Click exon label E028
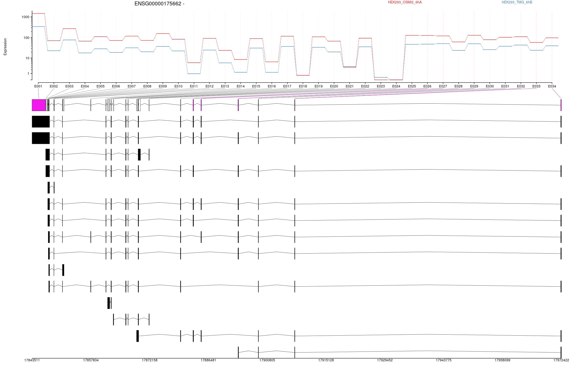Viewport: 588px width, 365px height. (x=458, y=86)
